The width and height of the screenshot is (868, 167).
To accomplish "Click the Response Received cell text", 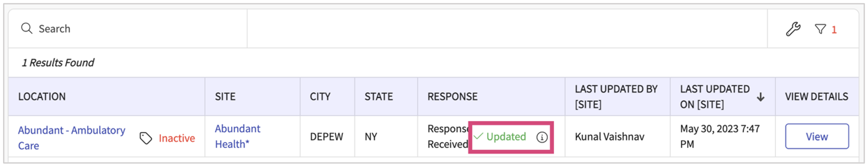I will pos(447,137).
